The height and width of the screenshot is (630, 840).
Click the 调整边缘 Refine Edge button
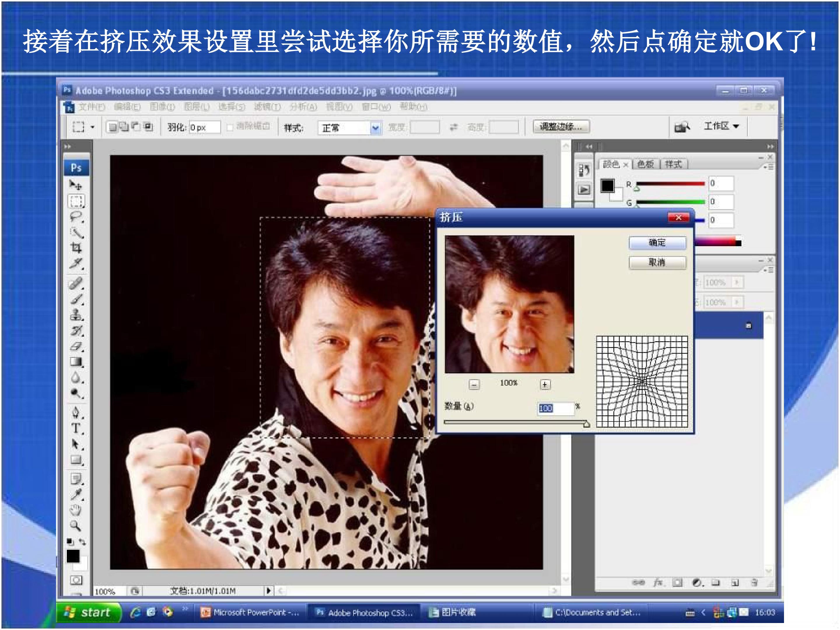pos(561,127)
